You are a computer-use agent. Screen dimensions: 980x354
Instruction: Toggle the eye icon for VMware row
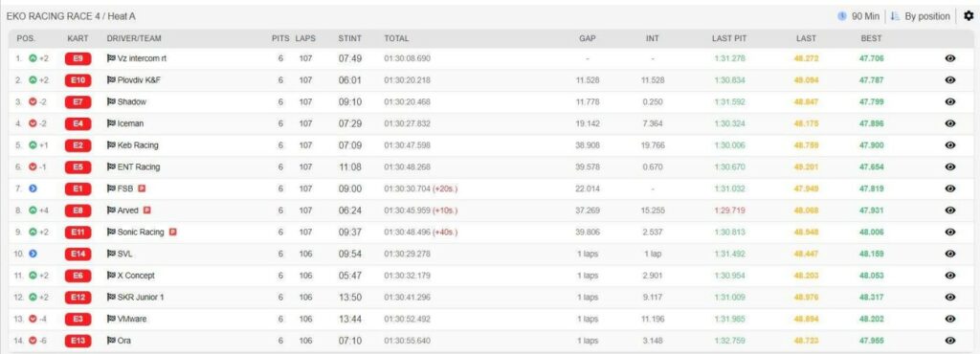pyautogui.click(x=950, y=319)
